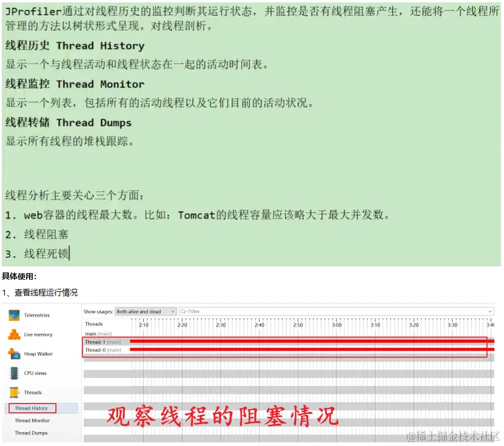This screenshot has height=446, width=504.
Task: Click the Filter magnifier icon
Action: 184,311
